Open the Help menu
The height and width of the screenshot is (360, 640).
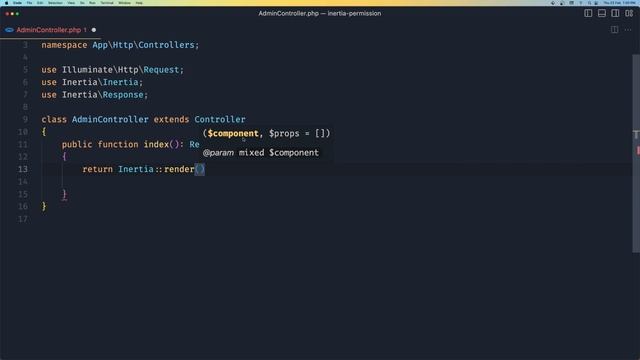coord(139,3)
